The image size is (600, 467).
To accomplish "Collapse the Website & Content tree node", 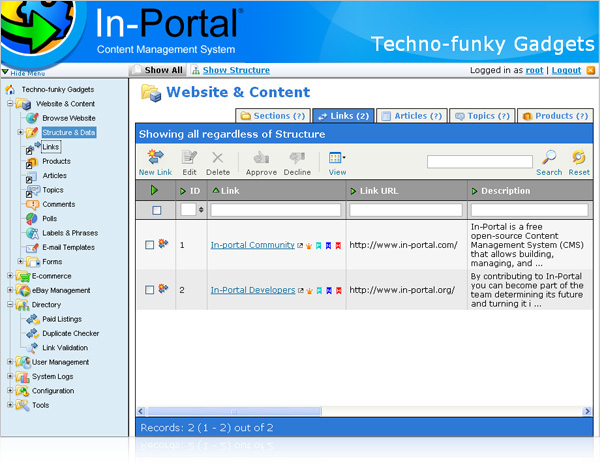I will (x=10, y=103).
